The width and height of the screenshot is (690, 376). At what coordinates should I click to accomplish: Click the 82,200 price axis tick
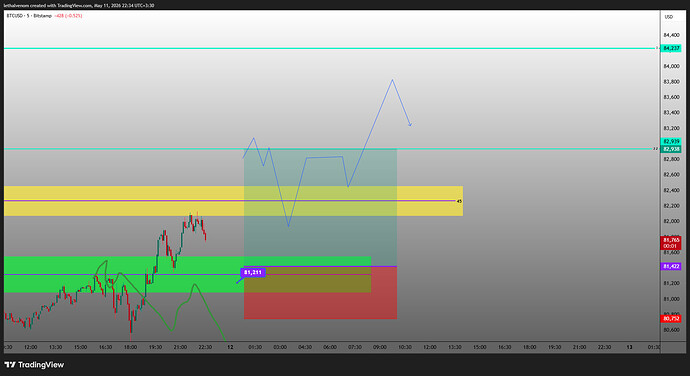(672, 206)
